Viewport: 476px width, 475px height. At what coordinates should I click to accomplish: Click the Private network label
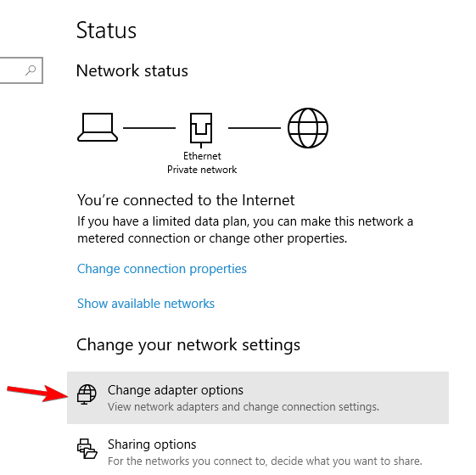pos(202,170)
